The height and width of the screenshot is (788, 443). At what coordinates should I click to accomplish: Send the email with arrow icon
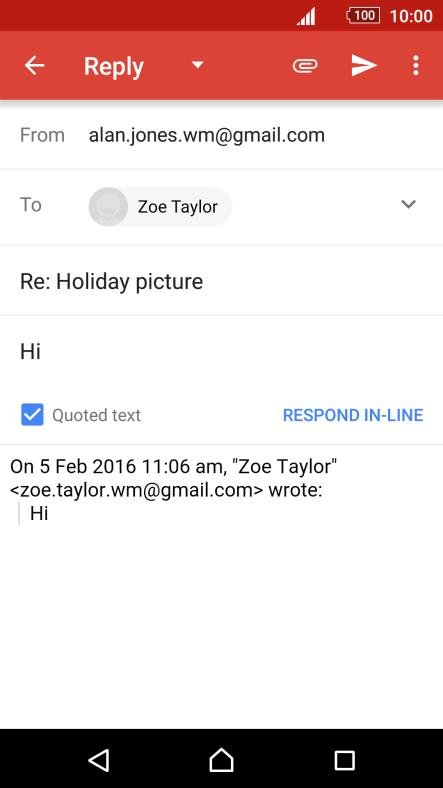(364, 65)
